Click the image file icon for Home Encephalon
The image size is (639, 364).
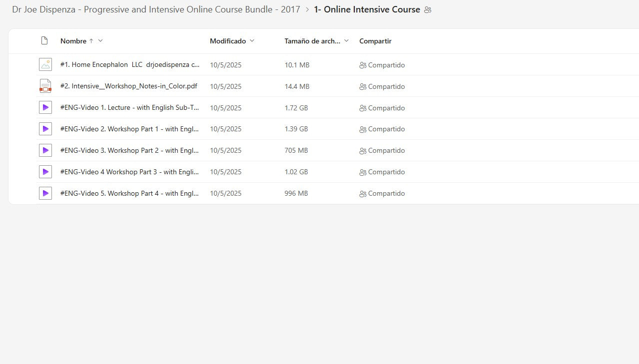tap(45, 64)
